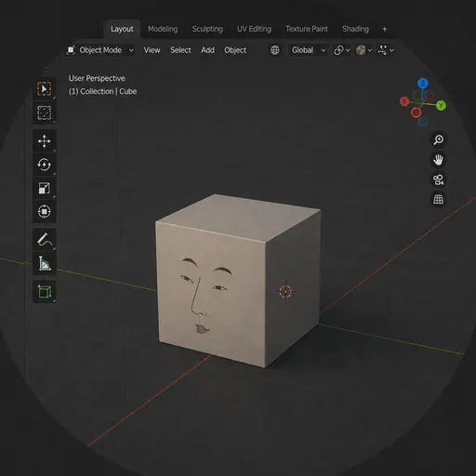The image size is (476, 476).
Task: Select the Add Cube tool
Action: point(45,292)
